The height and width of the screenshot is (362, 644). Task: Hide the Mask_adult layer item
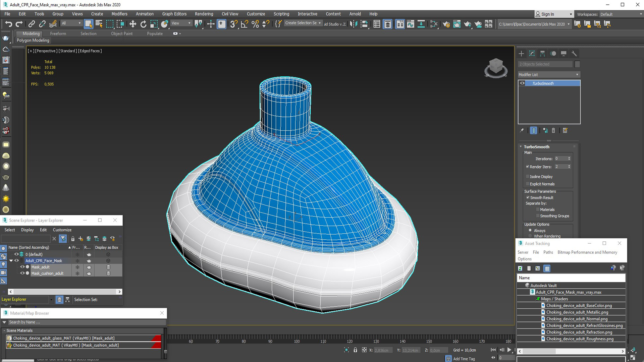22,267
